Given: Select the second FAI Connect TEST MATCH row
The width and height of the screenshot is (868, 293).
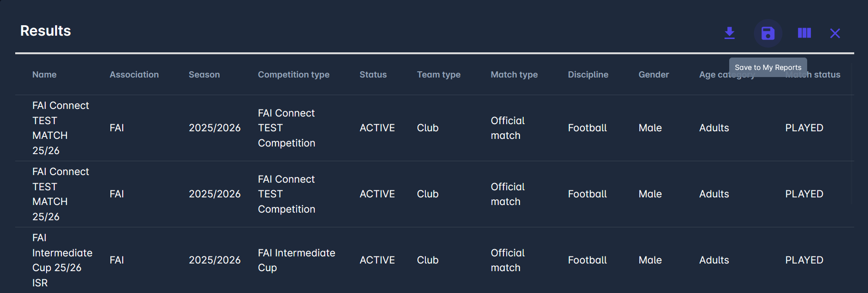Looking at the screenshot, I should [60, 194].
